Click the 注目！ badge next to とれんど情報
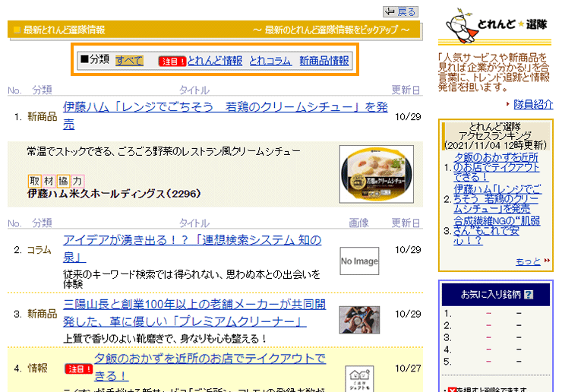Image resolution: width=562 pixels, height=392 pixels. 172,62
